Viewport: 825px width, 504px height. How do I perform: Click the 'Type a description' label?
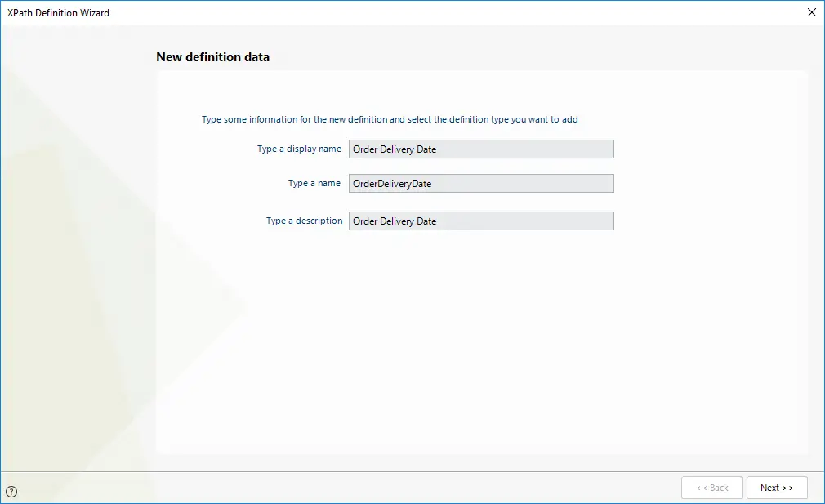pyautogui.click(x=304, y=221)
